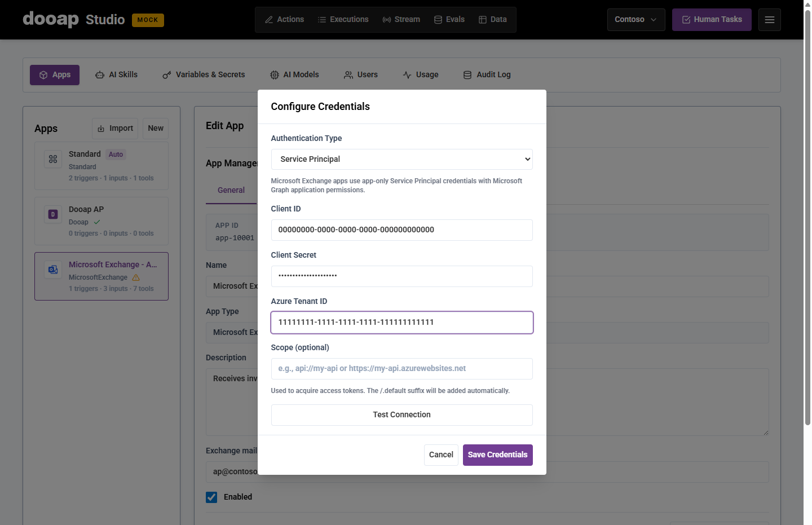Click the Microsoft Exchange warning triangle icon
The image size is (812, 525).
(x=136, y=277)
